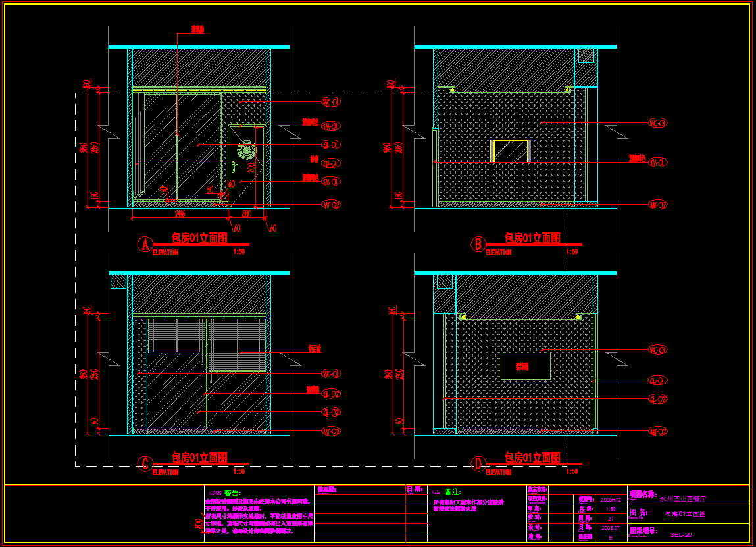Click the 1:50 scale value in title block
This screenshot has width=756, height=547.
point(611,509)
